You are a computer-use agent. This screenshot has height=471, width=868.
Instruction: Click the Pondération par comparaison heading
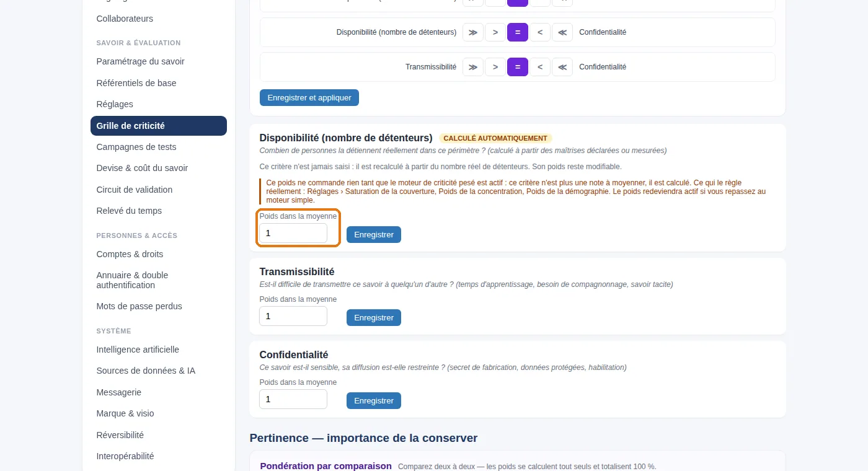(326, 466)
